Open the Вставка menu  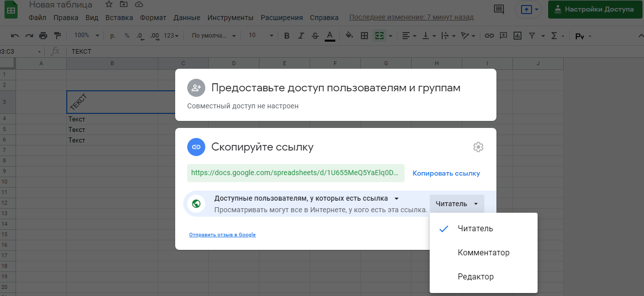(x=119, y=18)
